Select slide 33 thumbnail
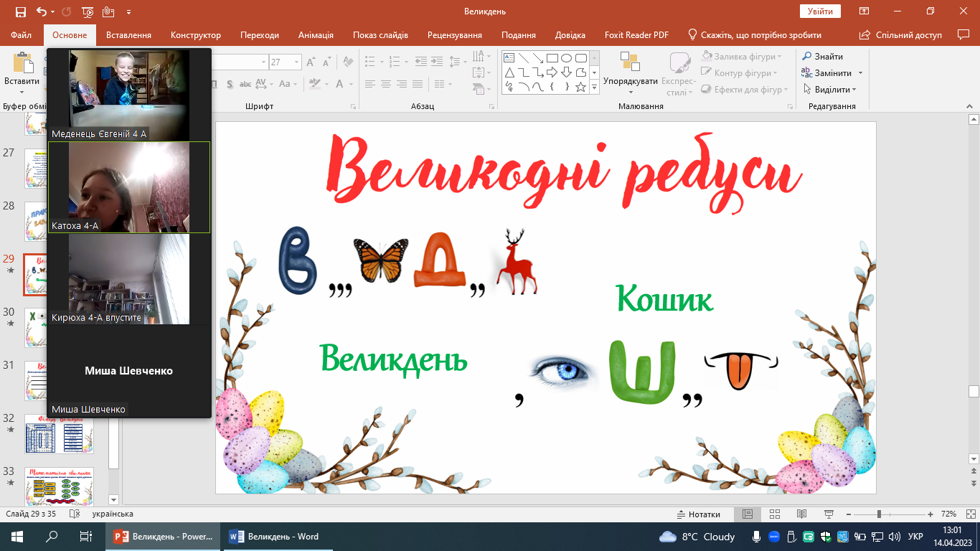980x551 pixels. 59,486
